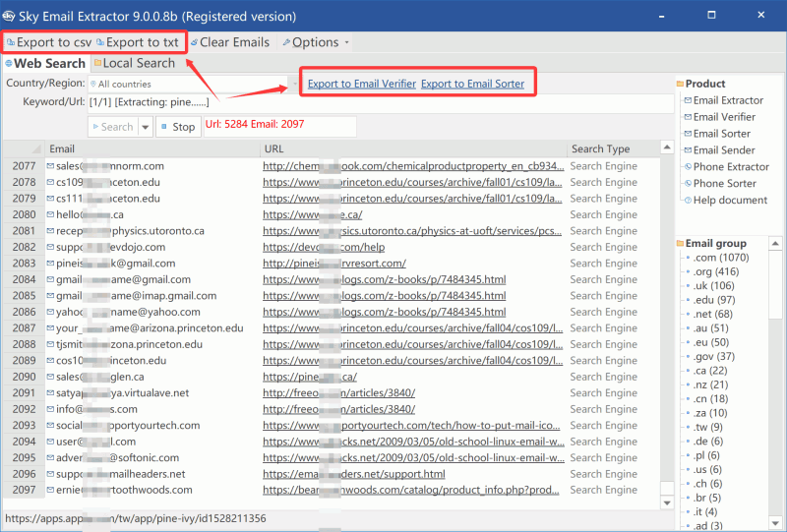Click the Search button
The width and height of the screenshot is (787, 532).
(x=113, y=127)
